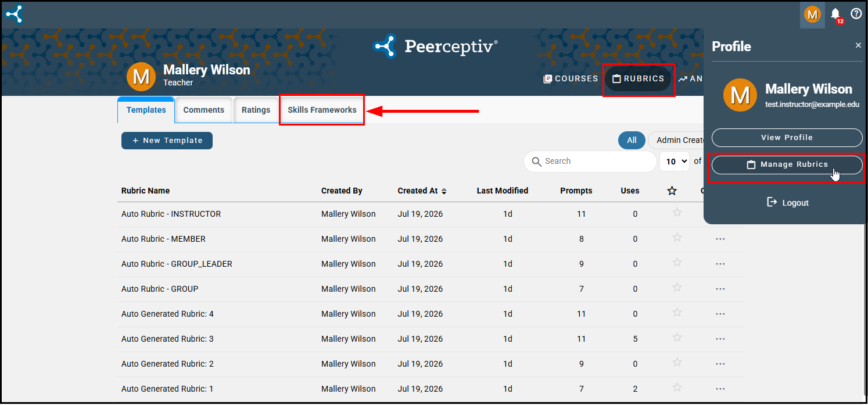This screenshot has width=868, height=405.
Task: Click the email test.instructor@example.edu
Action: pyautogui.click(x=812, y=105)
